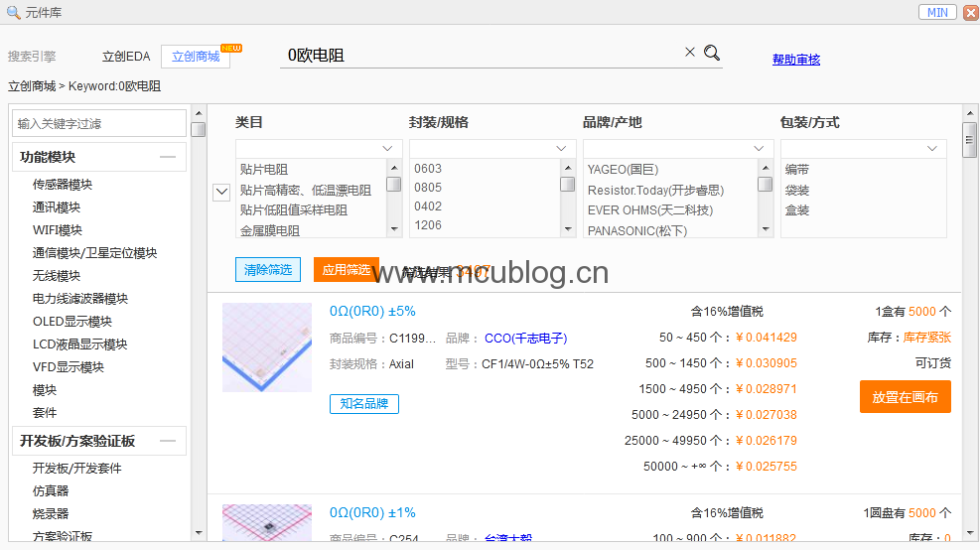Viewport: 980px width, 550px height.
Task: Select 仿真器 category
Action: pos(51,490)
